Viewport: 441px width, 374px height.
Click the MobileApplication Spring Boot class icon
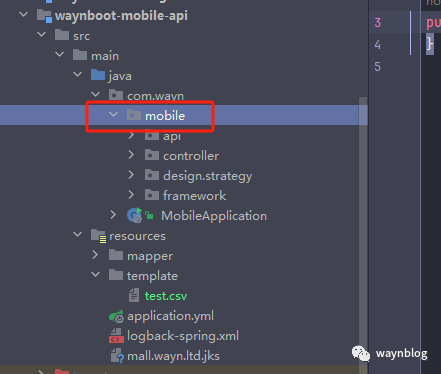tap(135, 215)
